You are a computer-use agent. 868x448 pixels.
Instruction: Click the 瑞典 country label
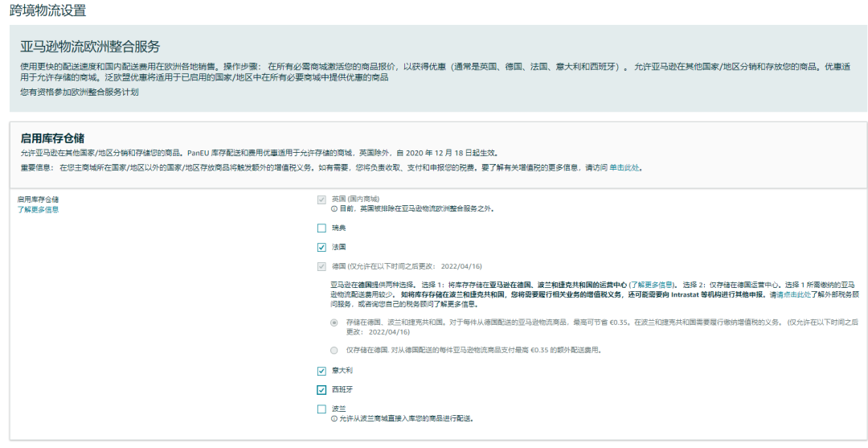[339, 228]
